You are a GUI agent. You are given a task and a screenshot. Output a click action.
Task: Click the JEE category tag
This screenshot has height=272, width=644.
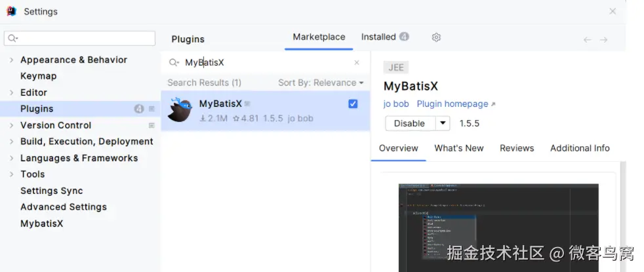coord(396,68)
